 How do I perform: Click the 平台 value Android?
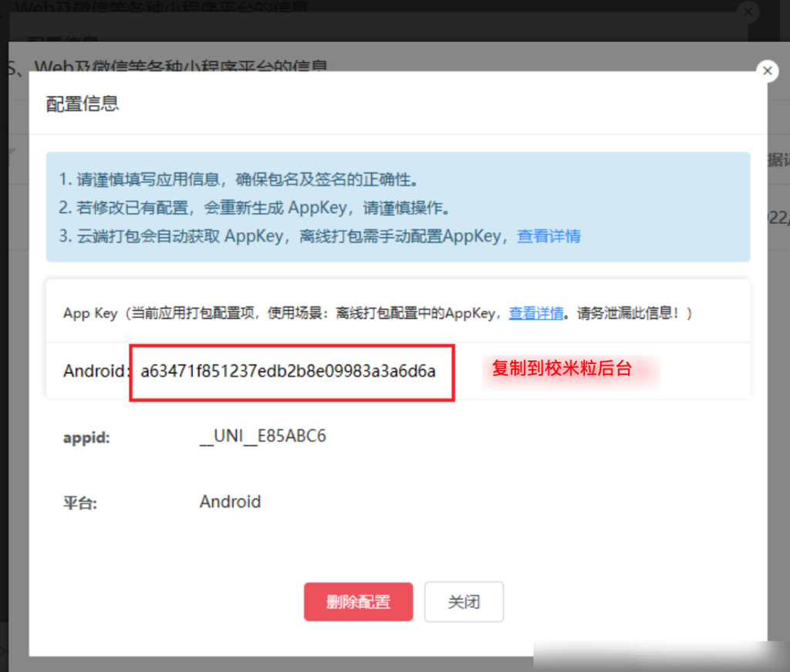click(x=230, y=502)
